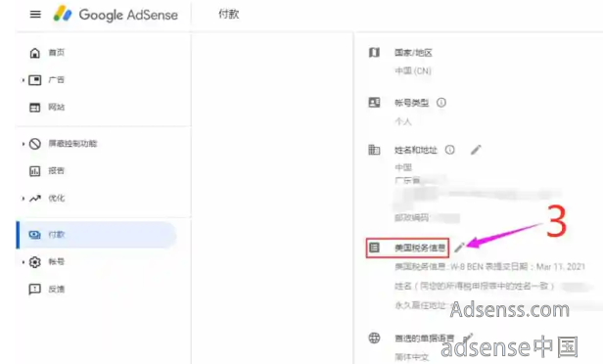Click the 优化 optimization trend icon
Viewport: 603px width, 364px height.
click(35, 199)
